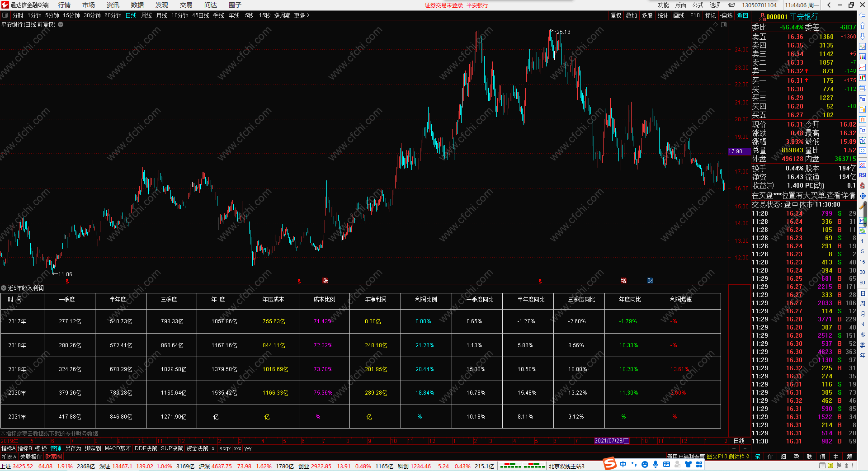Toggle 复权 price adjustment

(x=616, y=15)
